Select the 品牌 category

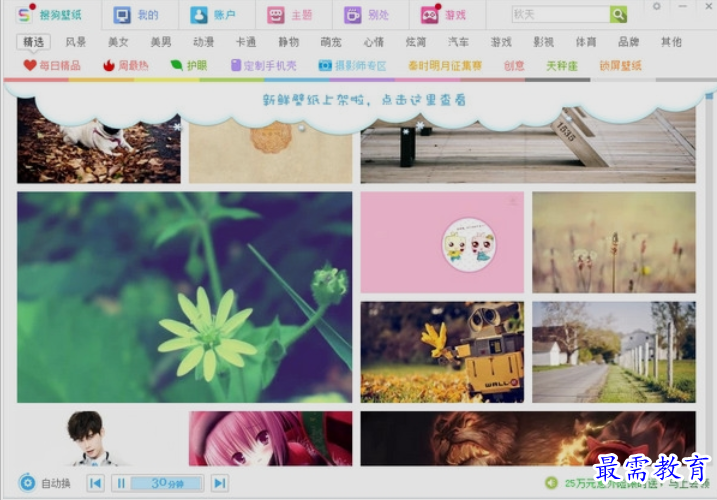(x=629, y=42)
